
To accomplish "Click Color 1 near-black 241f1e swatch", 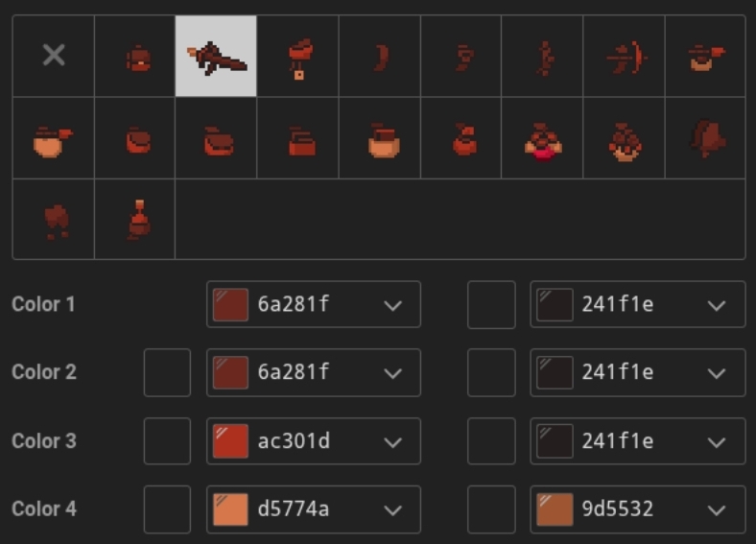I will [555, 305].
